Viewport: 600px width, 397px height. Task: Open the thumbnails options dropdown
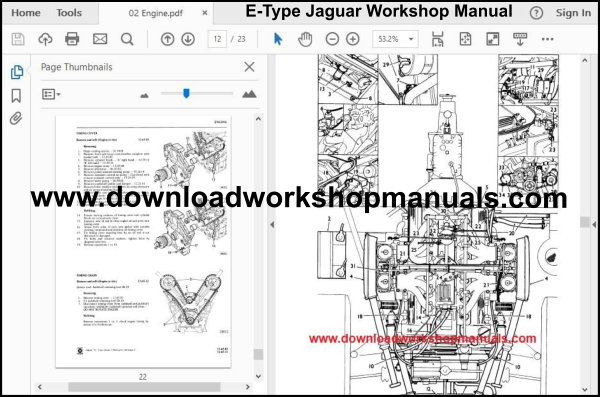[51, 94]
